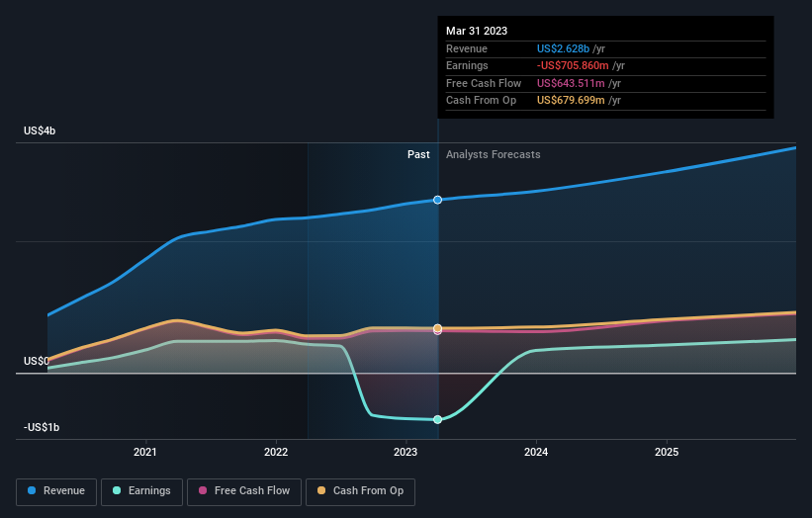Click the -US$1b y-axis label

[x=42, y=427]
